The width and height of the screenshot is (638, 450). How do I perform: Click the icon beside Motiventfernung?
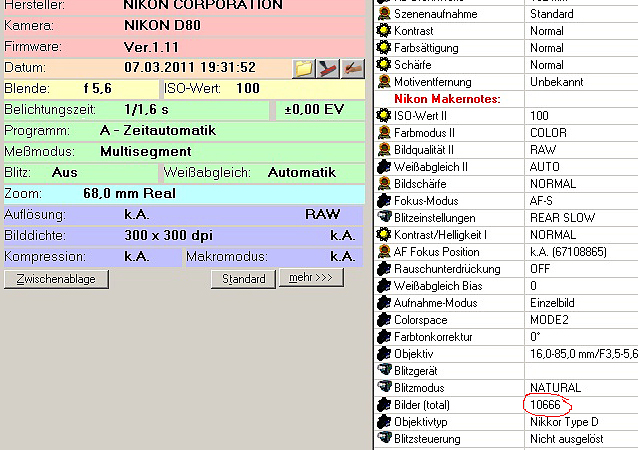384,82
